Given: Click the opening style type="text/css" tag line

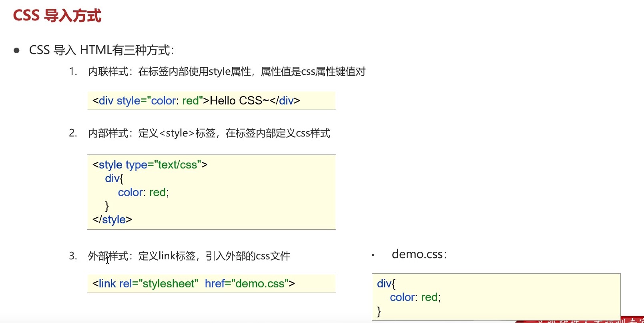Looking at the screenshot, I should tap(150, 165).
